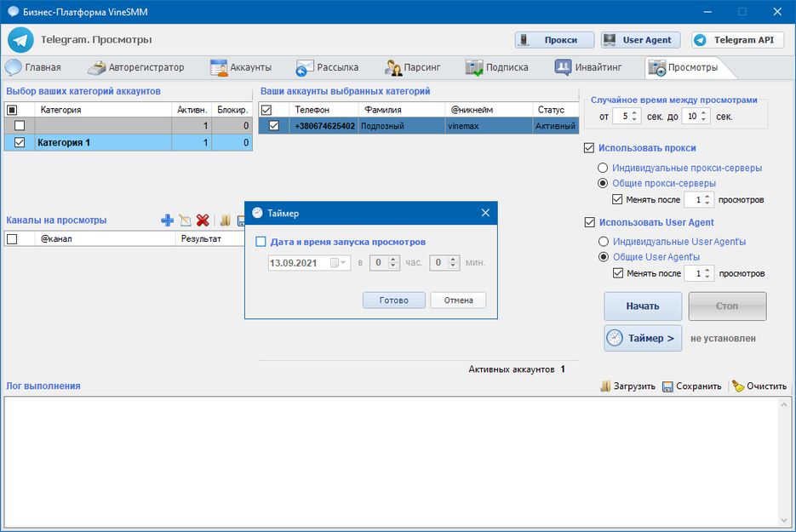The image size is (796, 532).
Task: Select the Инвайтинг tab
Action: point(588,67)
